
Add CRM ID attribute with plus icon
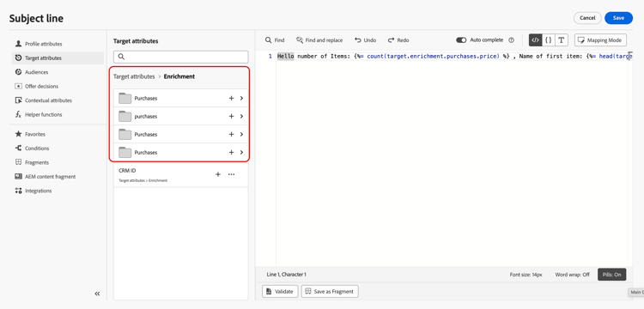click(218, 174)
